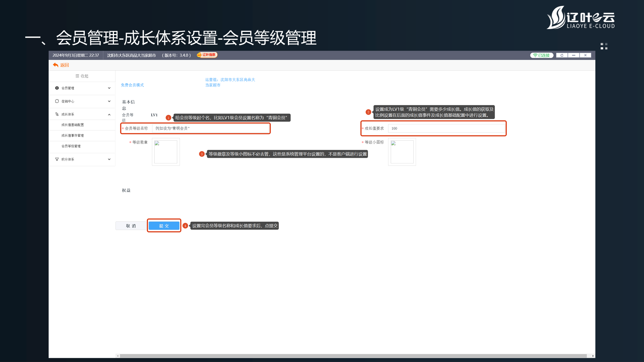The image size is (644, 362).
Task: Click the scrollbar right arrow
Action: coord(593,356)
